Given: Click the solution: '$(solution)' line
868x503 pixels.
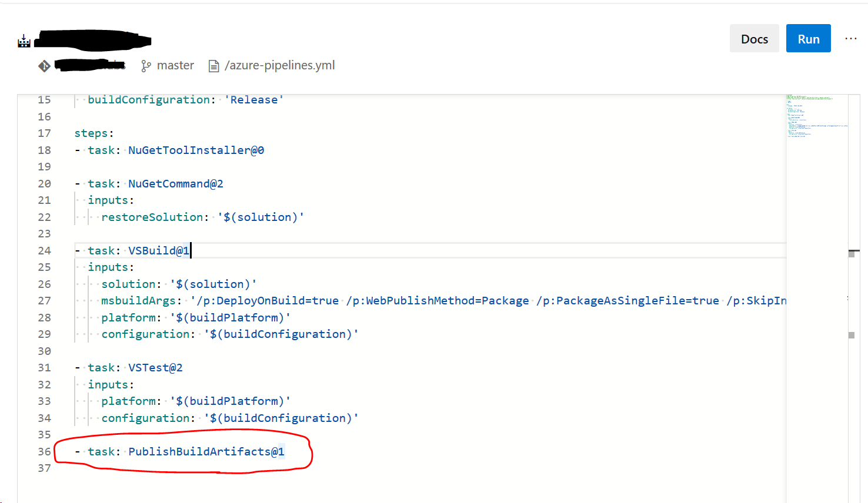Looking at the screenshot, I should (179, 284).
